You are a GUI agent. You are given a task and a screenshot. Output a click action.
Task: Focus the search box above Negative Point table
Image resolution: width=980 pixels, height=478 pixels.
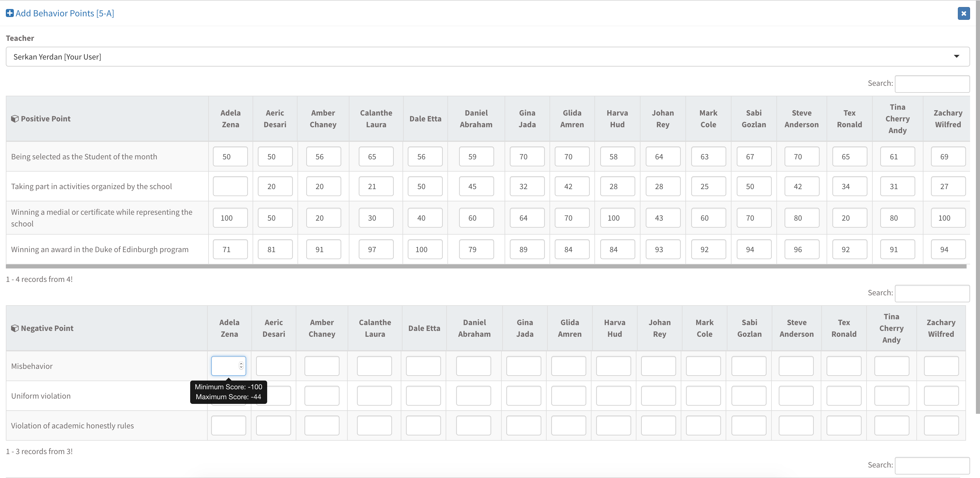[x=932, y=293]
